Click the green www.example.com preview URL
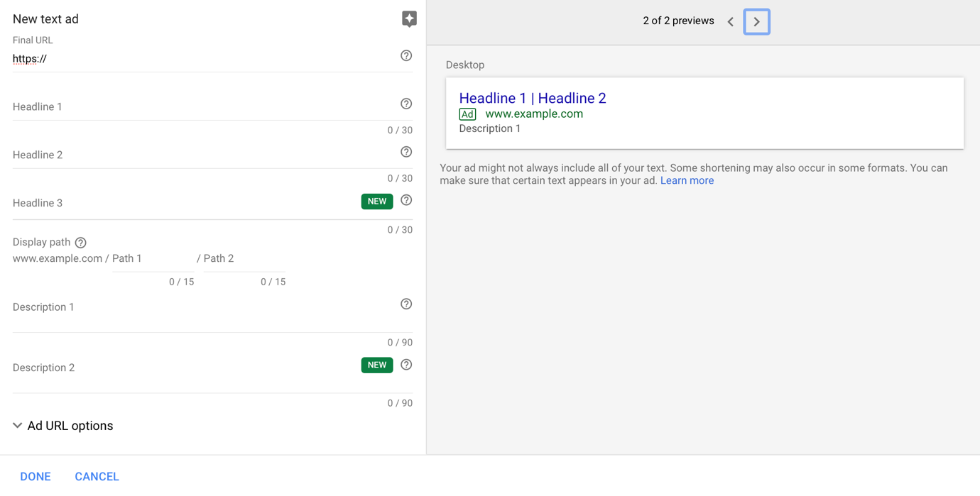The height and width of the screenshot is (496, 980). tap(534, 114)
